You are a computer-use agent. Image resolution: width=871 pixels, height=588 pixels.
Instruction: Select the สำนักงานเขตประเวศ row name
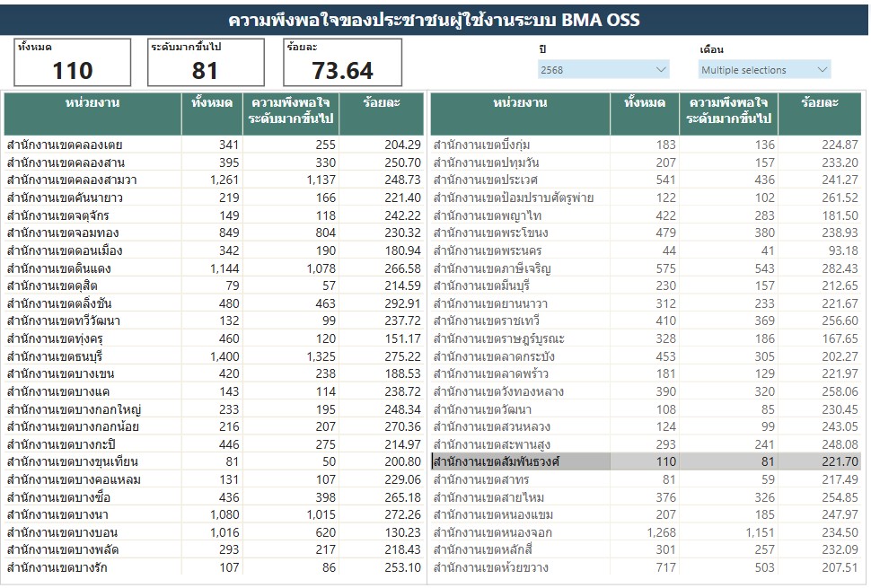[x=486, y=180]
